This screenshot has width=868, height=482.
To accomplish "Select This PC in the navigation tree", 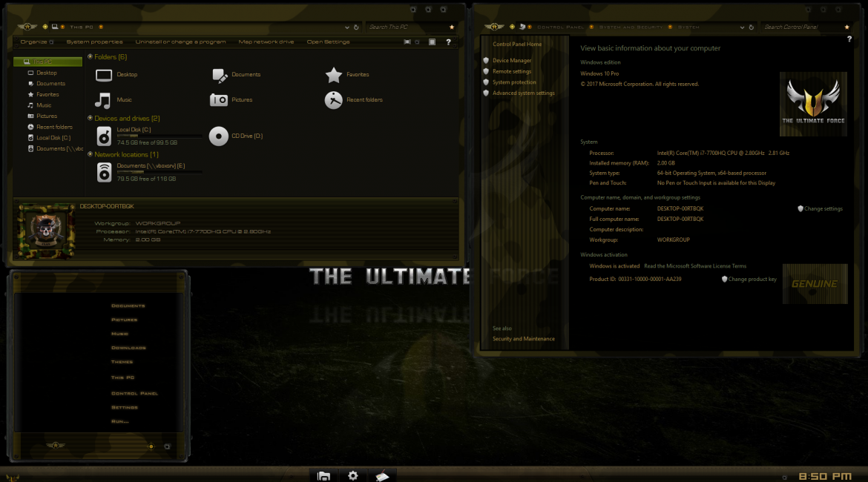I will coord(47,62).
